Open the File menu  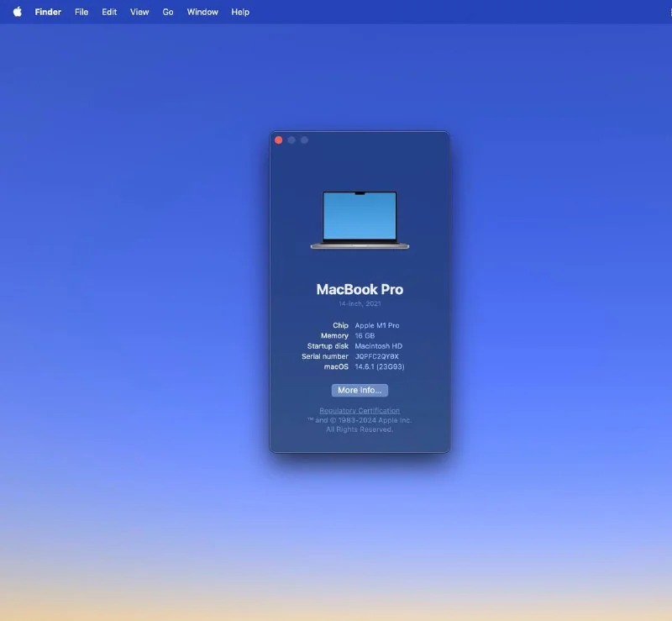81,12
